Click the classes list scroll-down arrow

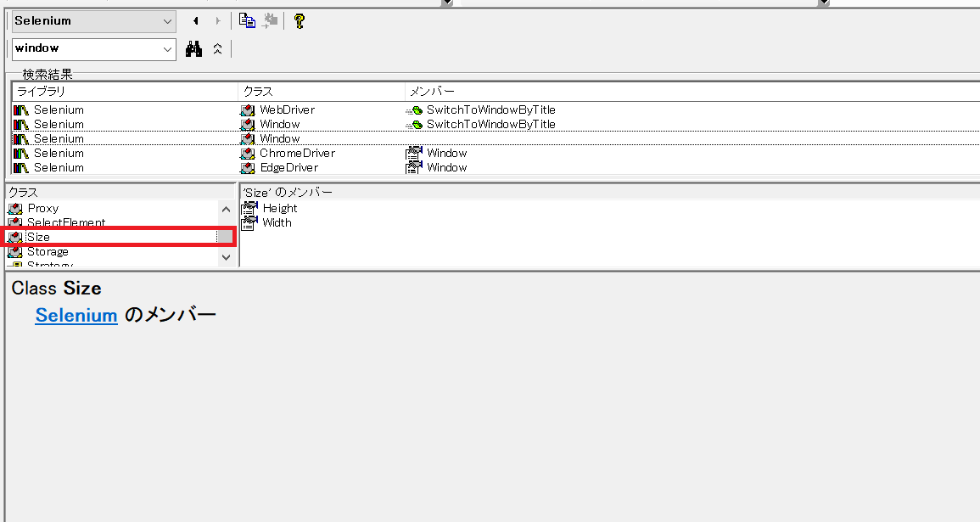click(227, 257)
